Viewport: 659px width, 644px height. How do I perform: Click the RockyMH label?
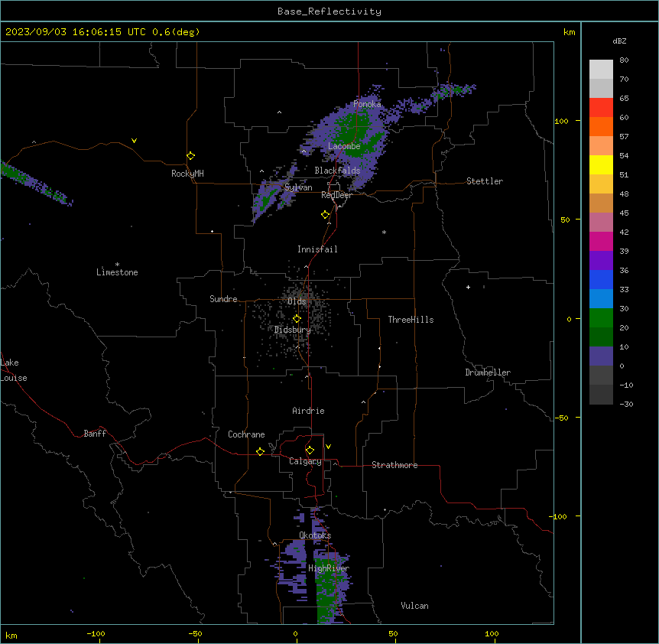(x=187, y=174)
